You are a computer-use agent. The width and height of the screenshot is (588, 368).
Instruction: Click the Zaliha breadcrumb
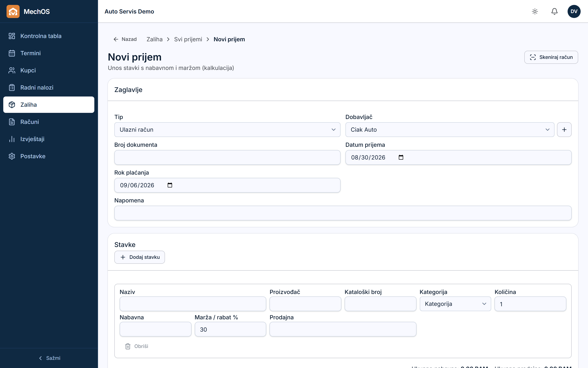pos(155,39)
